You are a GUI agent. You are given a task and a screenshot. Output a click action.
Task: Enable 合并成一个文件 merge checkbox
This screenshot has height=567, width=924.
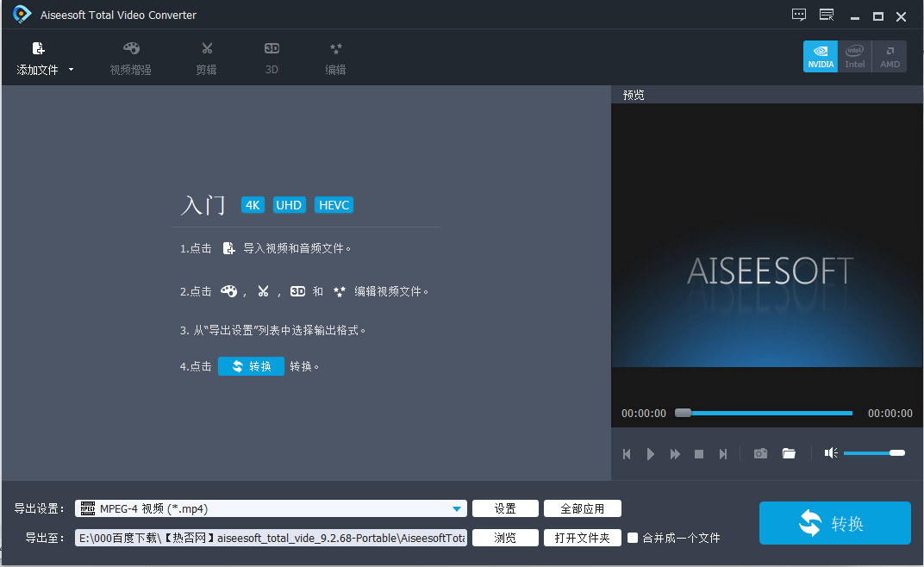click(633, 538)
